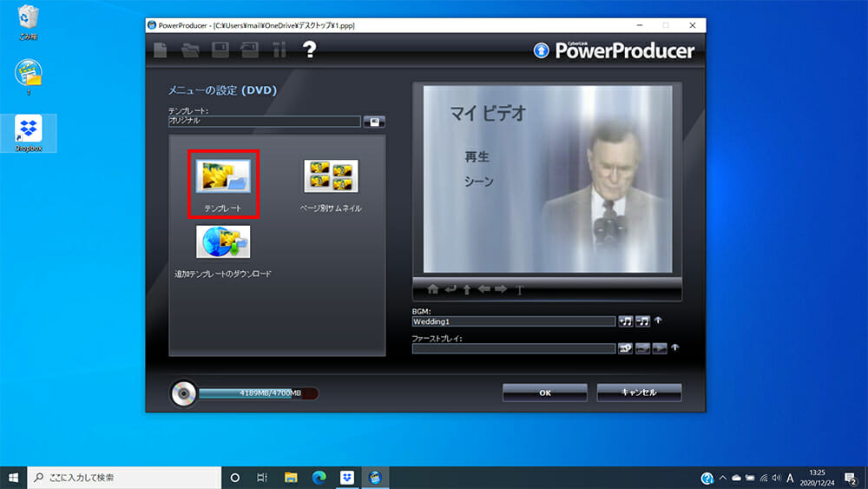868x489 pixels.
Task: Click the remove first-play clip button
Action: (642, 348)
